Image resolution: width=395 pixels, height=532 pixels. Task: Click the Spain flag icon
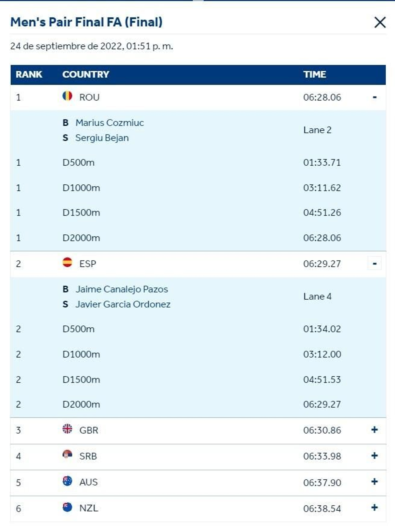coord(67,262)
